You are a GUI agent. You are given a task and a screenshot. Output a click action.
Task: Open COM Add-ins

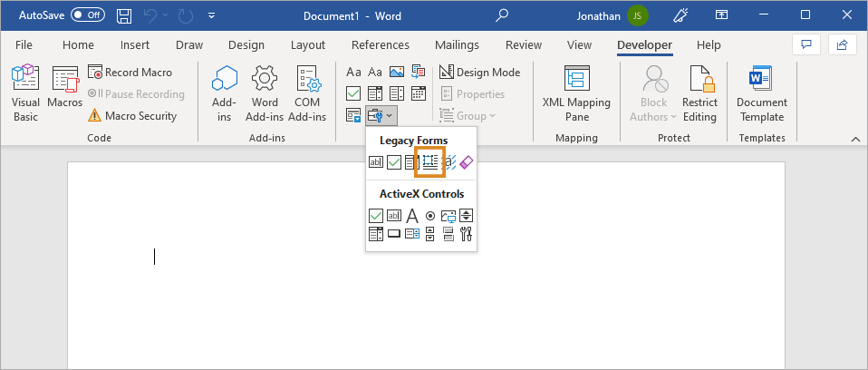tap(307, 93)
